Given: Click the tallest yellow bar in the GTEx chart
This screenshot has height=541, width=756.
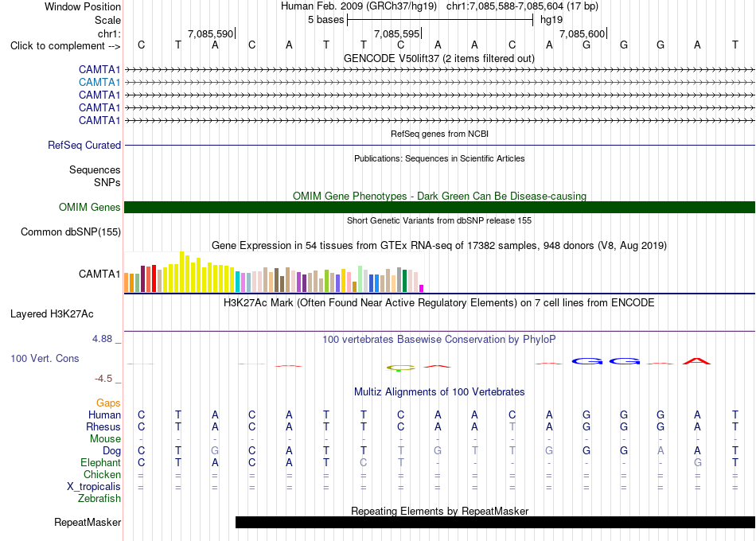Looking at the screenshot, I should pos(182,271).
